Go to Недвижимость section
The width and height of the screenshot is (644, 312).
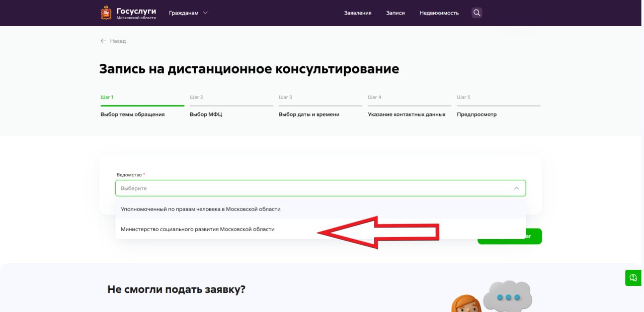coord(439,13)
